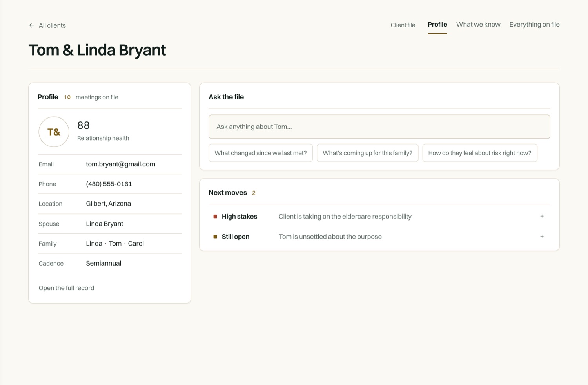Image resolution: width=588 pixels, height=385 pixels.
Task: Open the full record link
Action: coord(66,288)
